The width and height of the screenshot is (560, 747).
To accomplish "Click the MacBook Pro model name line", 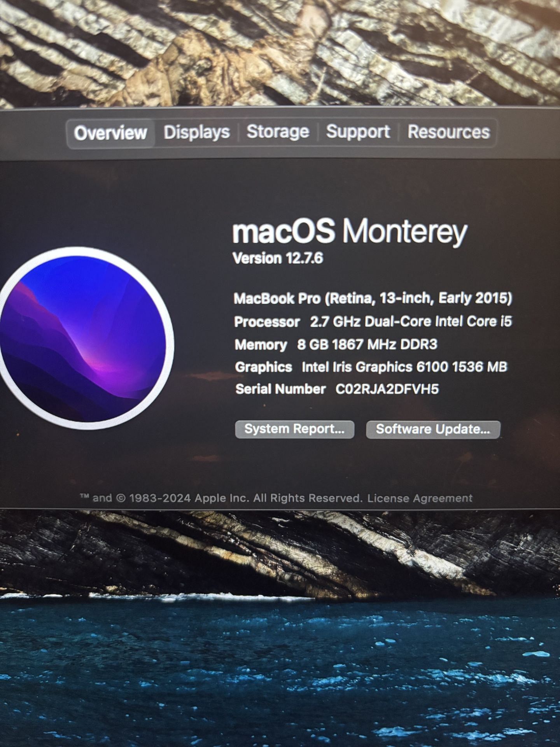I will [373, 298].
